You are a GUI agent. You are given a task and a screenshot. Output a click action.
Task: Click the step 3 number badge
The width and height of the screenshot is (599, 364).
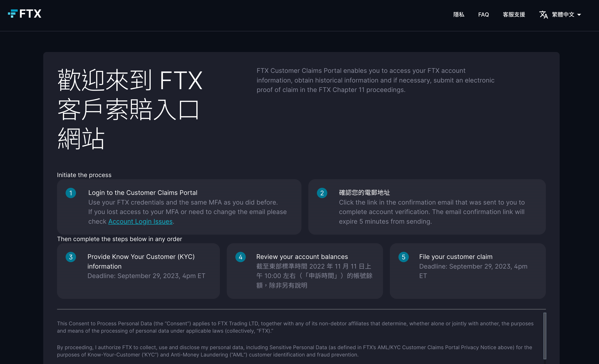coord(71,257)
